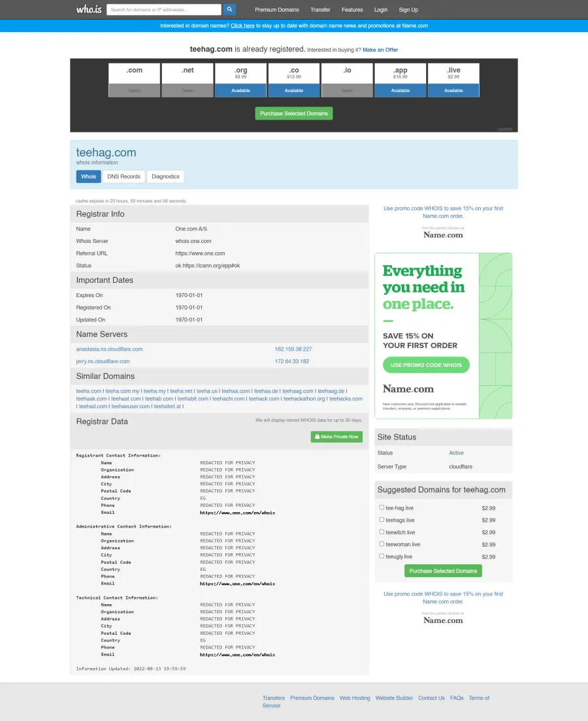Select the available .org domain tile
This screenshot has height=721, width=588.
pyautogui.click(x=240, y=80)
